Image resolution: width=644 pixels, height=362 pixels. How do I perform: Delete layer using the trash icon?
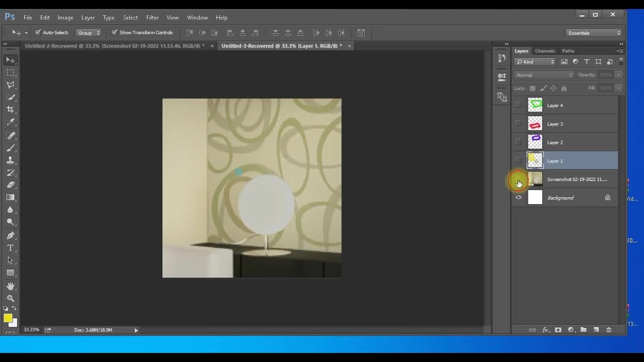609,330
